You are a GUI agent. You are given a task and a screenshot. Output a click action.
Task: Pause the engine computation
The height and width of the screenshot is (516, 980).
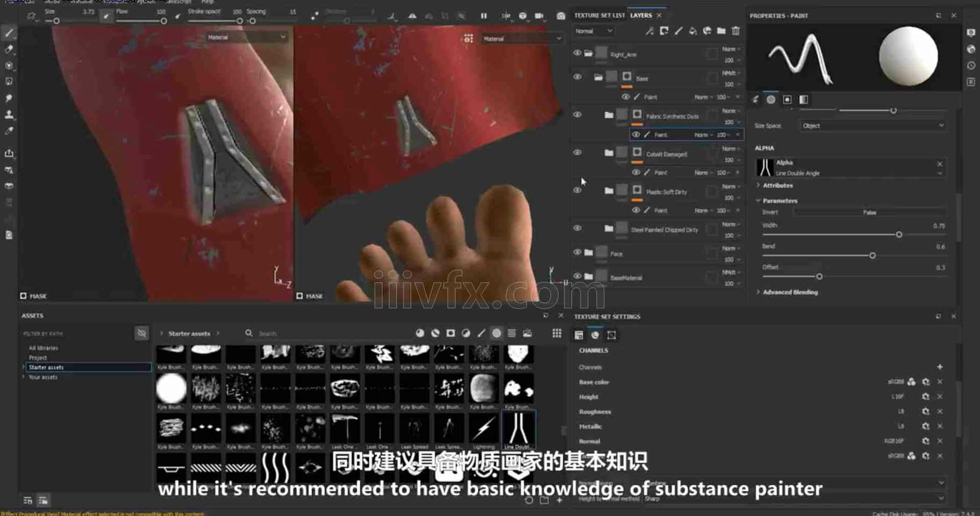click(484, 16)
